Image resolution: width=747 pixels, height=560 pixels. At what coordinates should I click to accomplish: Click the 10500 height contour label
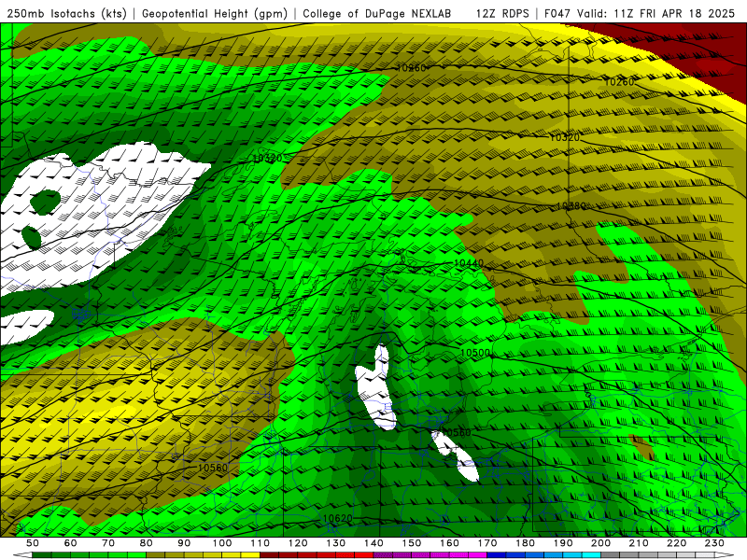point(475,353)
